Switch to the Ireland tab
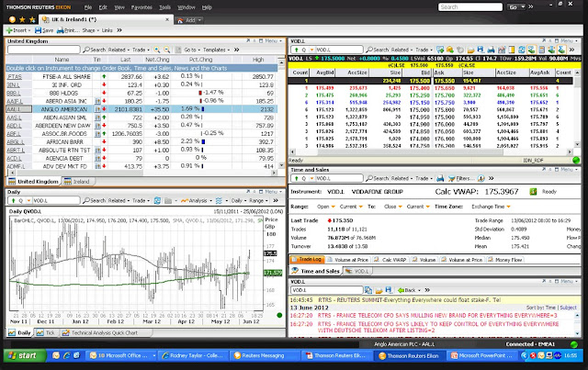 (x=77, y=182)
